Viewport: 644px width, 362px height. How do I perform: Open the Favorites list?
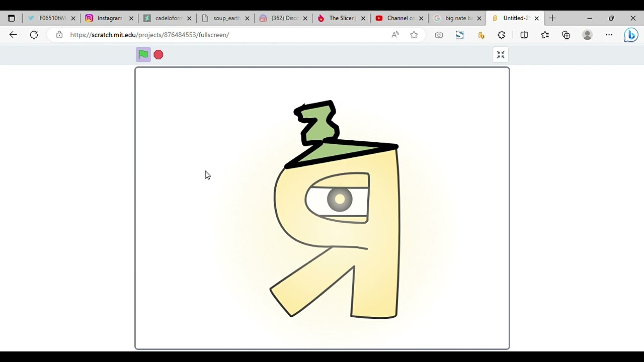tap(545, 35)
